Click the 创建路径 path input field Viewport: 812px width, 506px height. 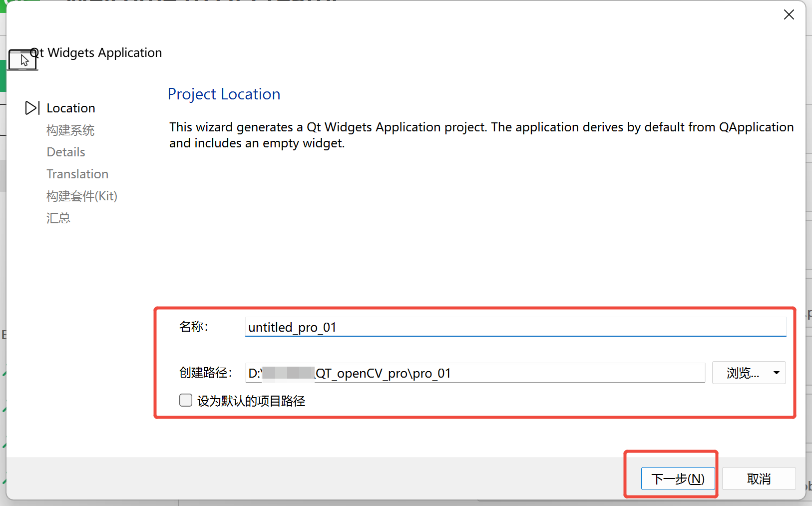tap(475, 373)
